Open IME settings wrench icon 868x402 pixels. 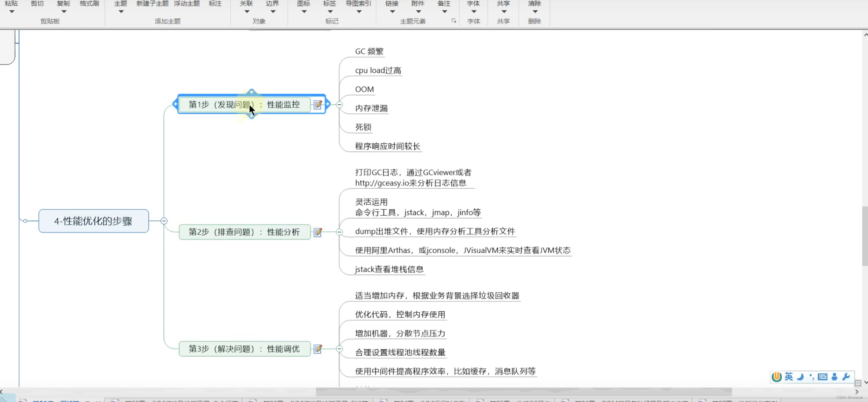point(846,377)
